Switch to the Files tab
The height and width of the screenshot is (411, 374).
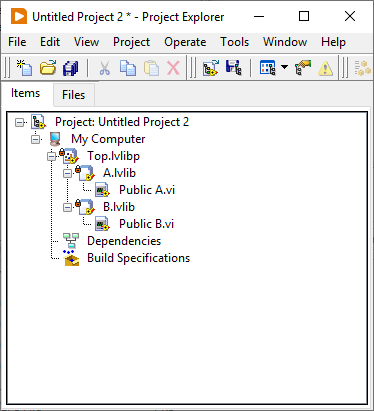(x=74, y=95)
